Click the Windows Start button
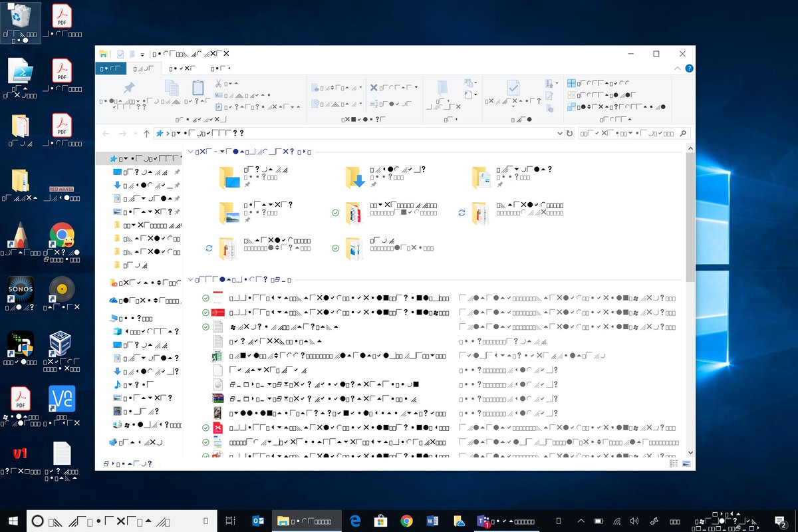This screenshot has width=798, height=532. pyautogui.click(x=13, y=521)
